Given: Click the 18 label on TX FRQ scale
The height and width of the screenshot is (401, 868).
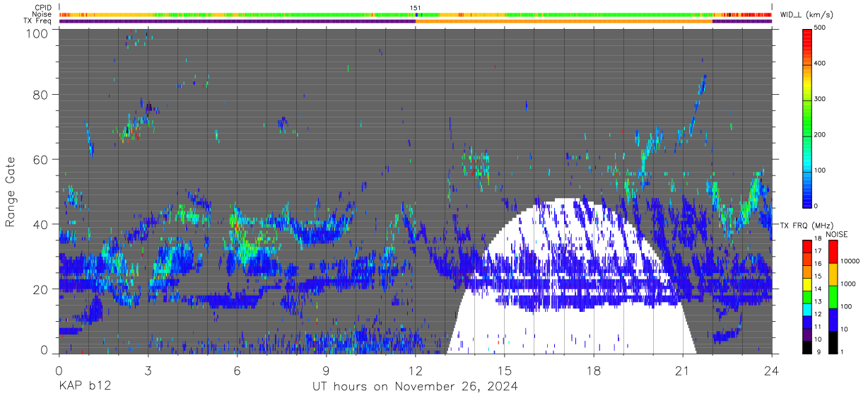Looking at the screenshot, I should point(817,239).
